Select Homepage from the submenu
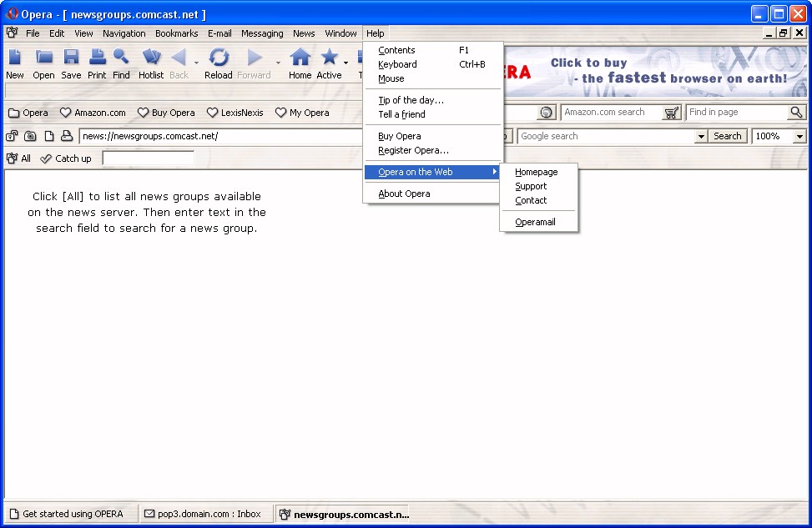The height and width of the screenshot is (528, 812). tap(536, 172)
